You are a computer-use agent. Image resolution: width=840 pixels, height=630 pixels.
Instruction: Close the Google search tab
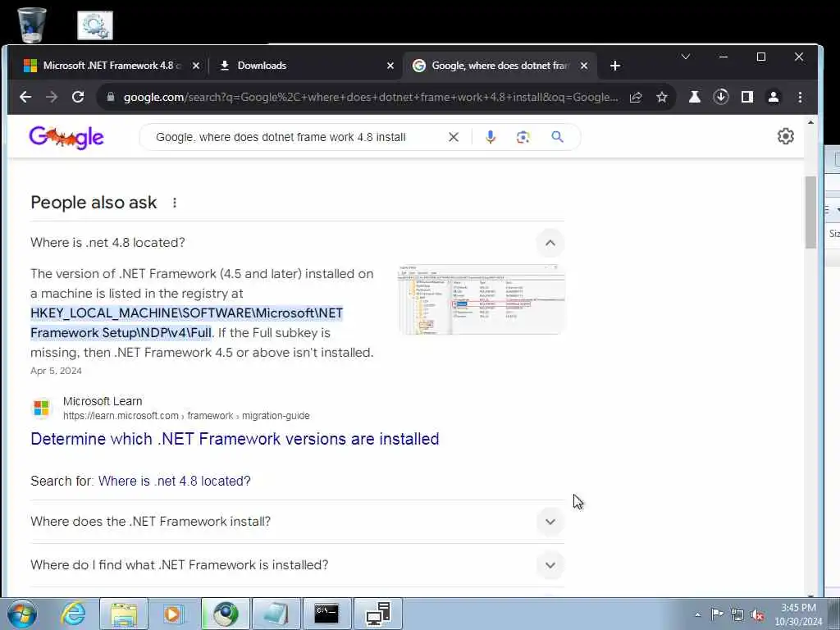click(x=584, y=66)
